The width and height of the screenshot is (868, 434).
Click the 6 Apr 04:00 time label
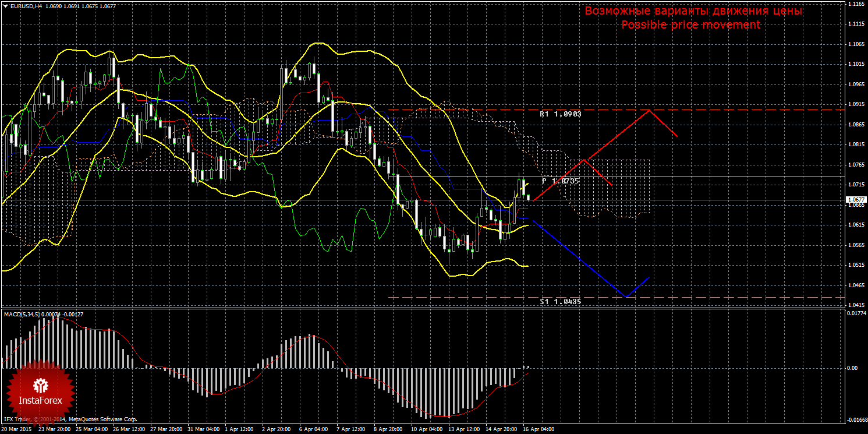[x=313, y=429]
